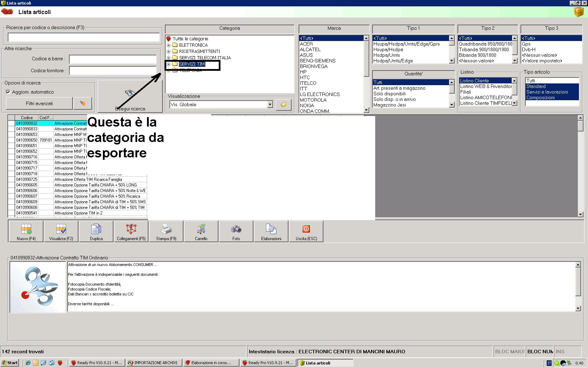Screen dimensions: 588x368
Task: Select Solo disponibili in Quantita' list
Action: [390, 94]
